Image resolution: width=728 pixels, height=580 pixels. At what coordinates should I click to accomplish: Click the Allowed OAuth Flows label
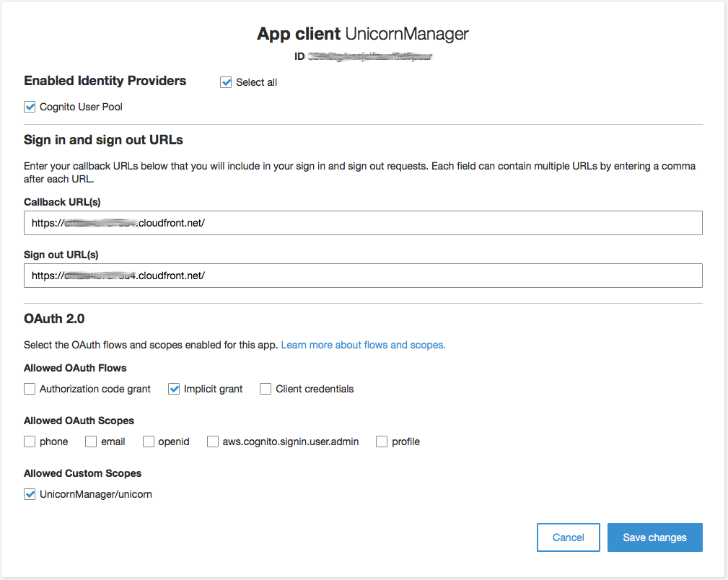pos(75,368)
